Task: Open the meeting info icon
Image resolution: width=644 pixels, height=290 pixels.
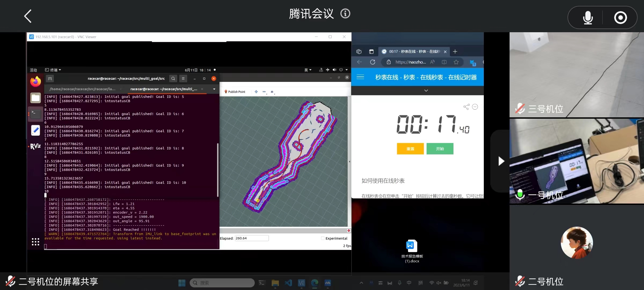Action: coord(345,13)
